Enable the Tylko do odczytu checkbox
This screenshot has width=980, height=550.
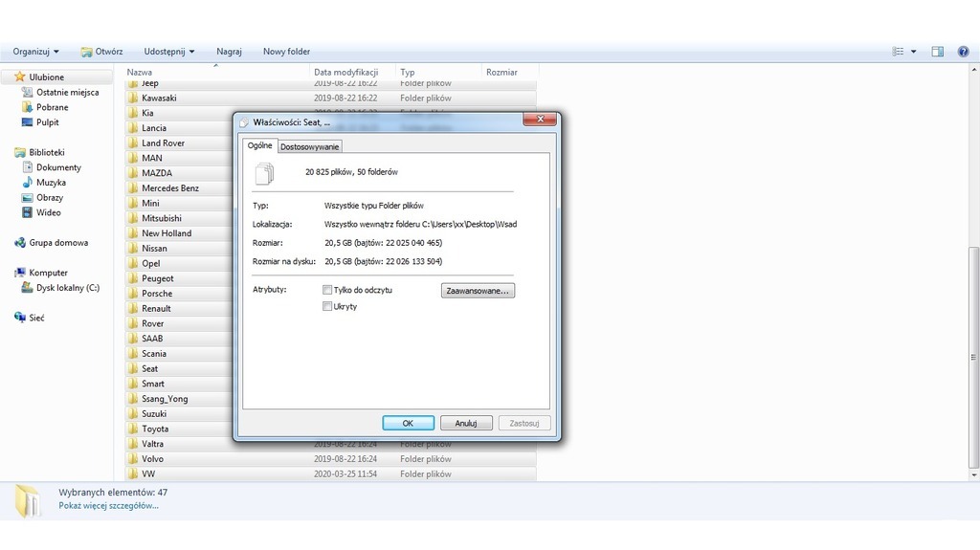pyautogui.click(x=327, y=290)
